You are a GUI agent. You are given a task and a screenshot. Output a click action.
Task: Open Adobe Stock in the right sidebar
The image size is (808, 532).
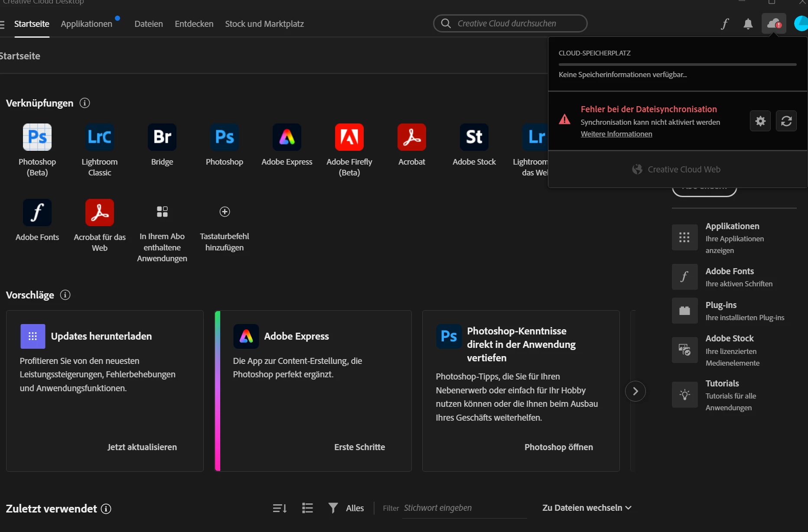point(733,350)
